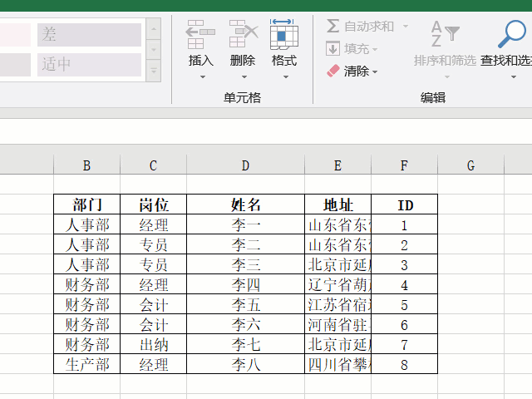This screenshot has width=532, height=399.
Task: Click the Sort and Filter icon
Action: 445,34
